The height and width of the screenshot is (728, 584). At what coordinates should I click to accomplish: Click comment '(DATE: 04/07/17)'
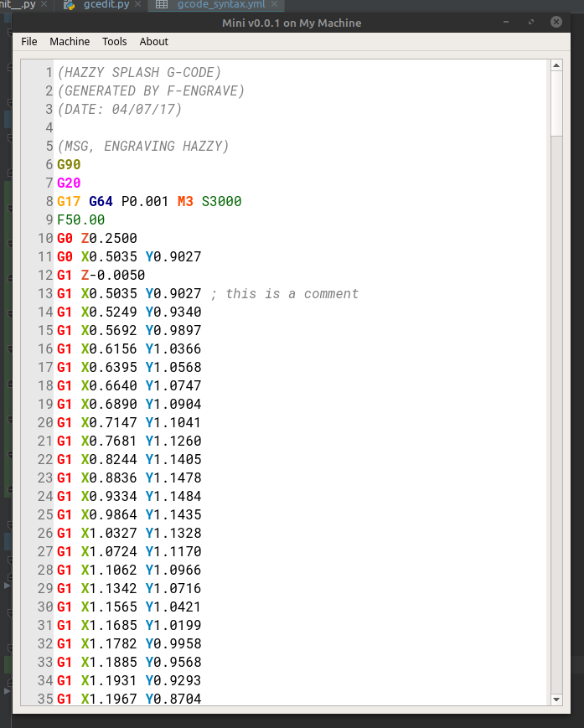[119, 110]
